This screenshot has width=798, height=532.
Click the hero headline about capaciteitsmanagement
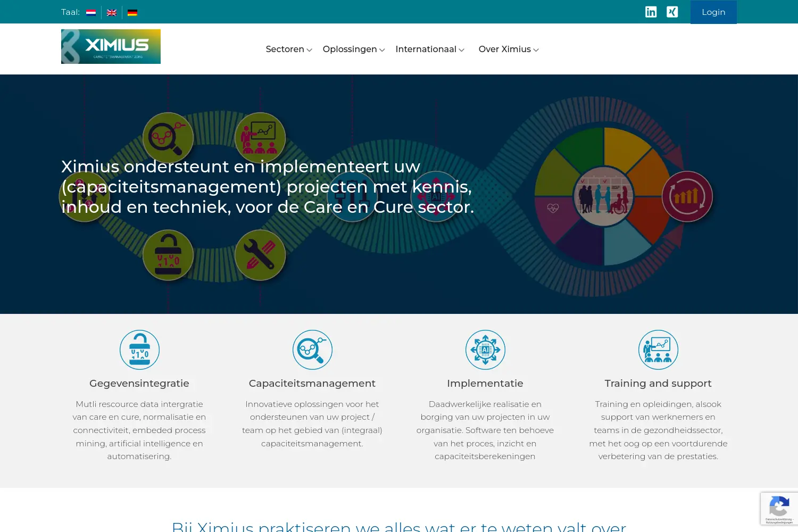click(x=268, y=186)
